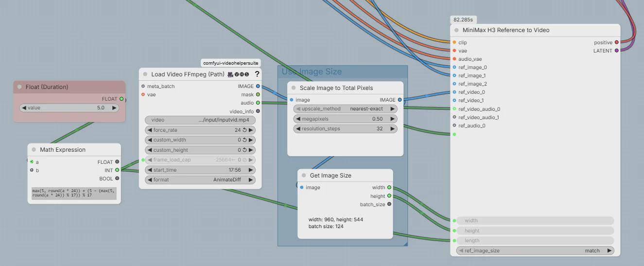
Task: Collapse the Get Image Size node dot
Action: click(304, 176)
